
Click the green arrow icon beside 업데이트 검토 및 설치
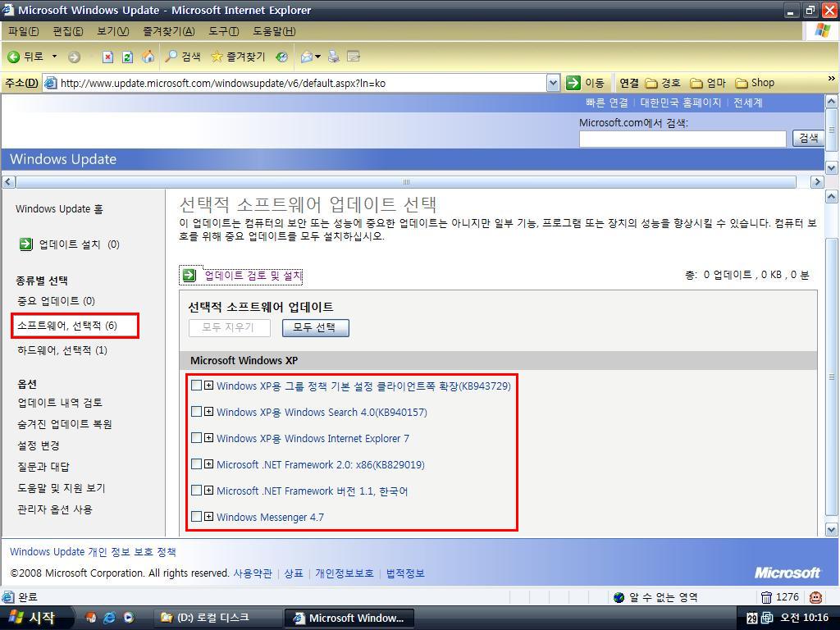point(189,276)
